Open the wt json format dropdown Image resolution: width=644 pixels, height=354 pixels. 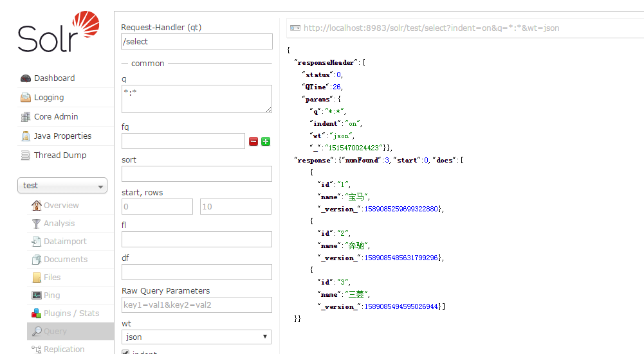click(196, 337)
